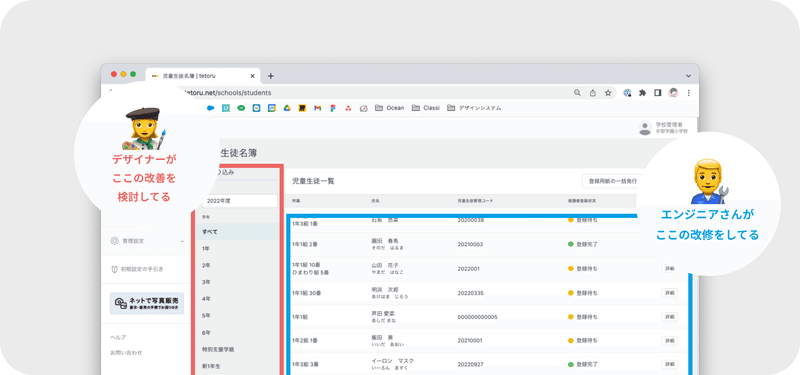Open the 2022年度 year dropdown

[x=239, y=201]
